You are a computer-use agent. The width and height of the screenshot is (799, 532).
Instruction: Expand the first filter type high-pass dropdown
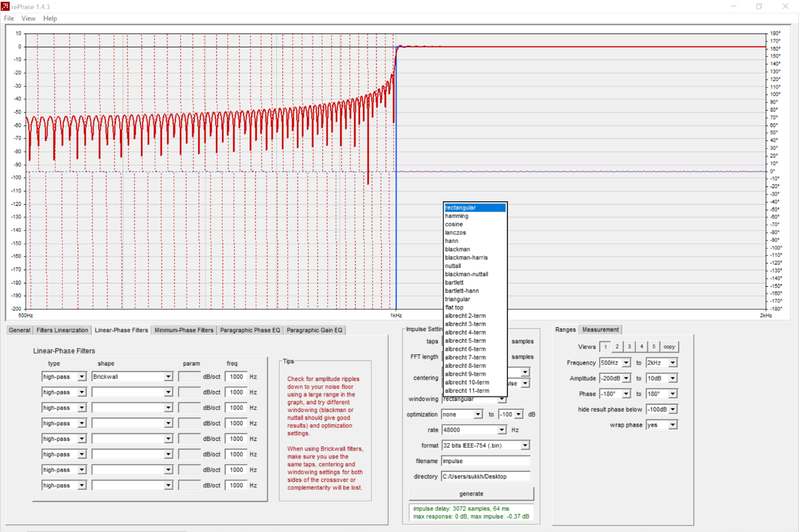(82, 377)
